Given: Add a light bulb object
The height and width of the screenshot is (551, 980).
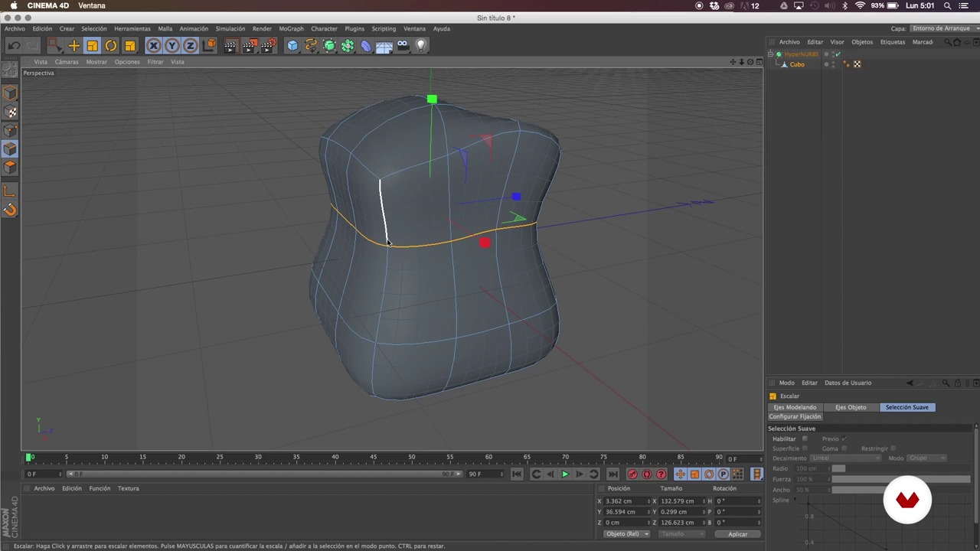Looking at the screenshot, I should coord(421,46).
